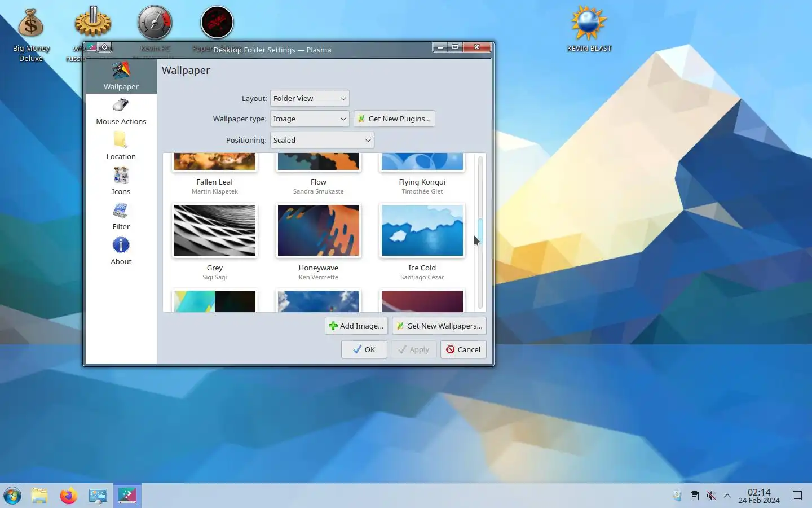Click Get New Plugins button
This screenshot has height=508, width=812.
pyautogui.click(x=394, y=119)
